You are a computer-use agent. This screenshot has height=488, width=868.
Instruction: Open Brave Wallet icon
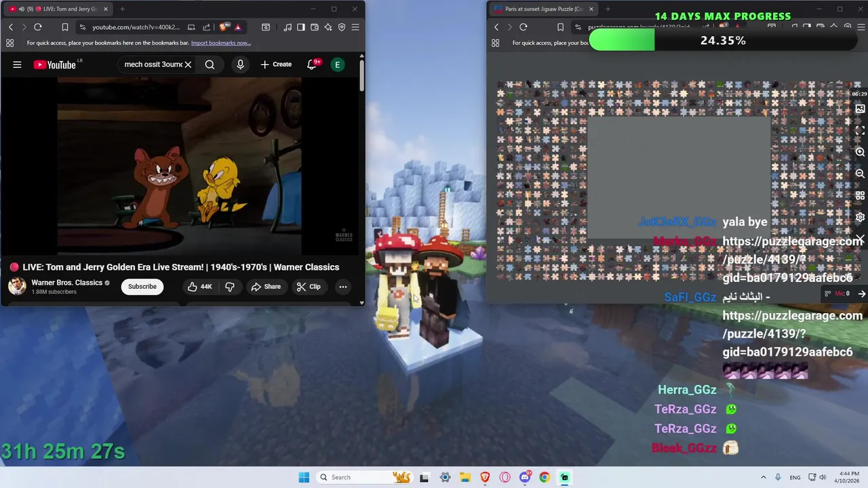pyautogui.click(x=315, y=27)
